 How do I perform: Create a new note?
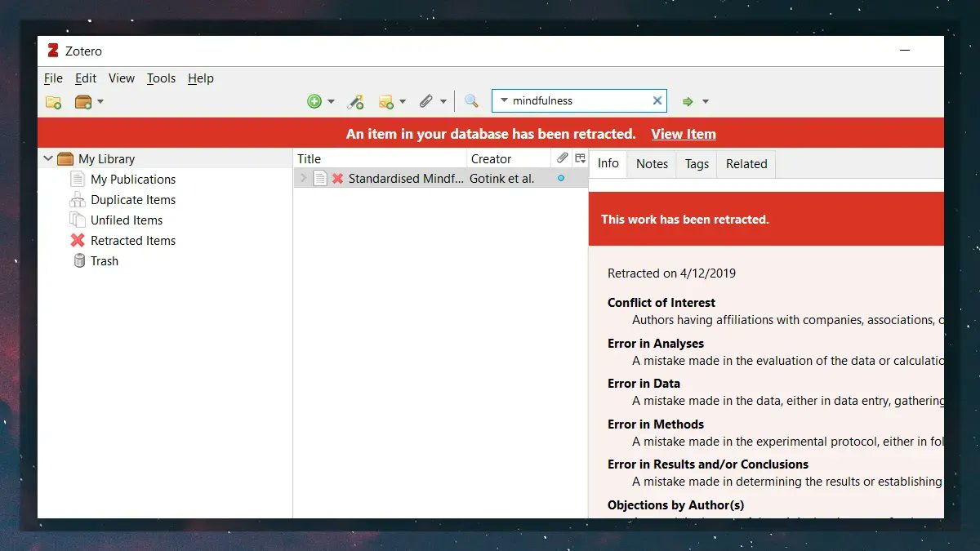[386, 100]
